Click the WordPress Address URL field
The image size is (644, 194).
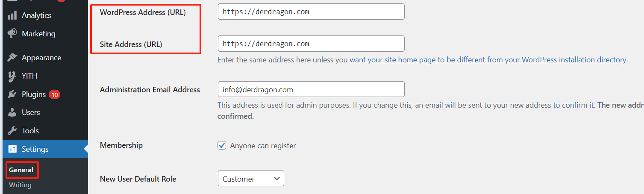pos(311,12)
